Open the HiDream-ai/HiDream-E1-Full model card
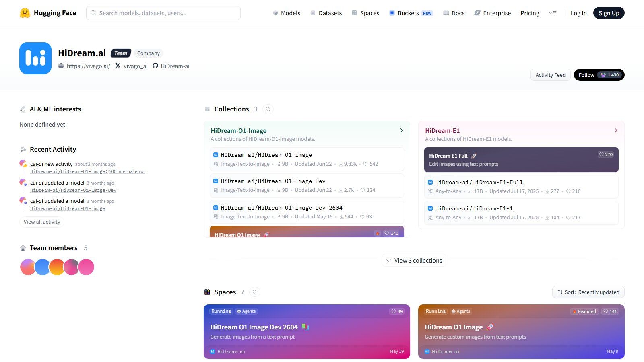Image resolution: width=644 pixels, height=362 pixels. [x=521, y=187]
